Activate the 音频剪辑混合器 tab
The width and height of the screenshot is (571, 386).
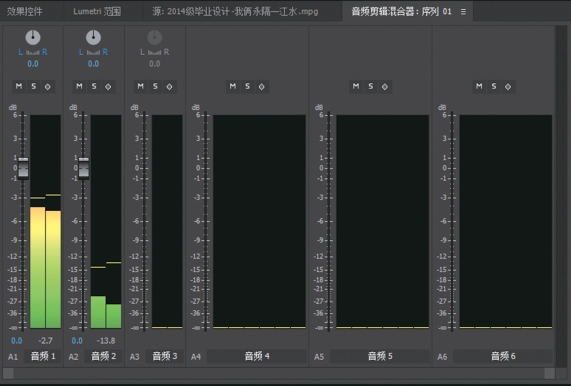(401, 11)
